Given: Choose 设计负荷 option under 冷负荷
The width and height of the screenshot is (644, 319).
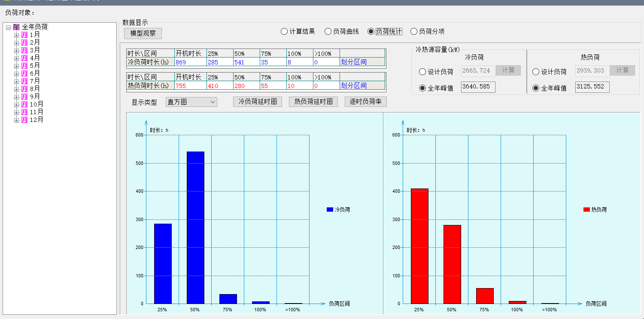Looking at the screenshot, I should [x=422, y=72].
